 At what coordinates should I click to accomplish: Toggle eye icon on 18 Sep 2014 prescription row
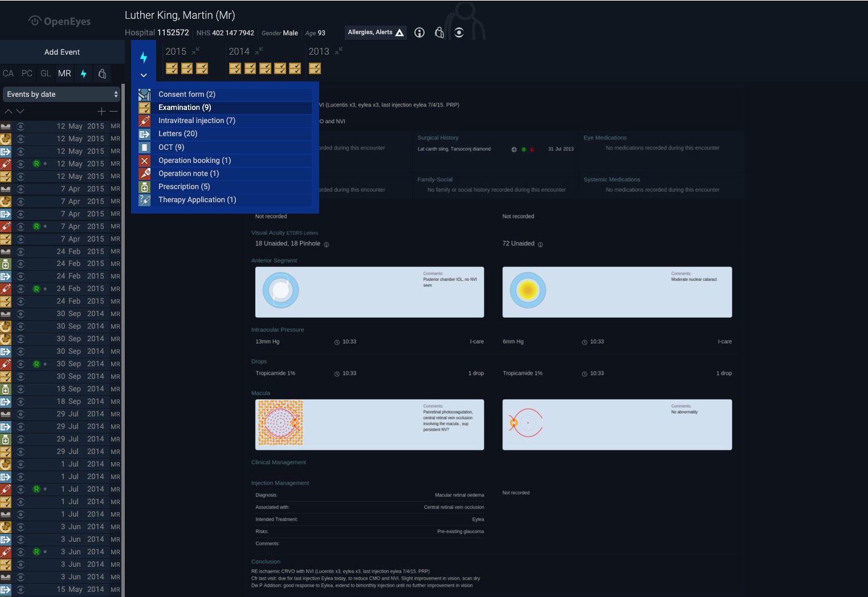(x=21, y=389)
